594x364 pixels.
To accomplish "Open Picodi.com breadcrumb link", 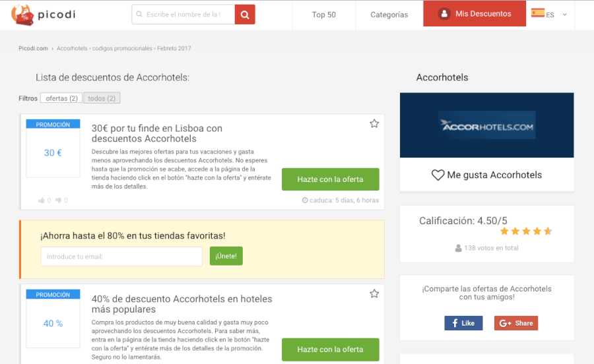I will (x=34, y=48).
